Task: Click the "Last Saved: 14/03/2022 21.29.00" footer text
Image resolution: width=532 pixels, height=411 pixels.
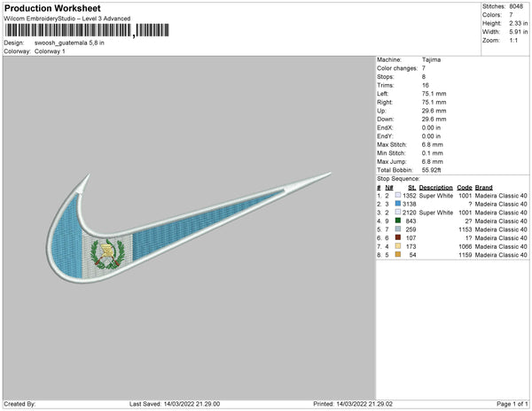Action: click(175, 404)
